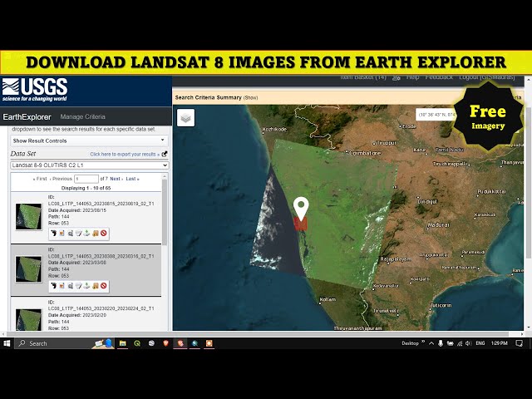
Task: Open the 2023/02/20 scene thumbnail
Action: click(x=28, y=319)
